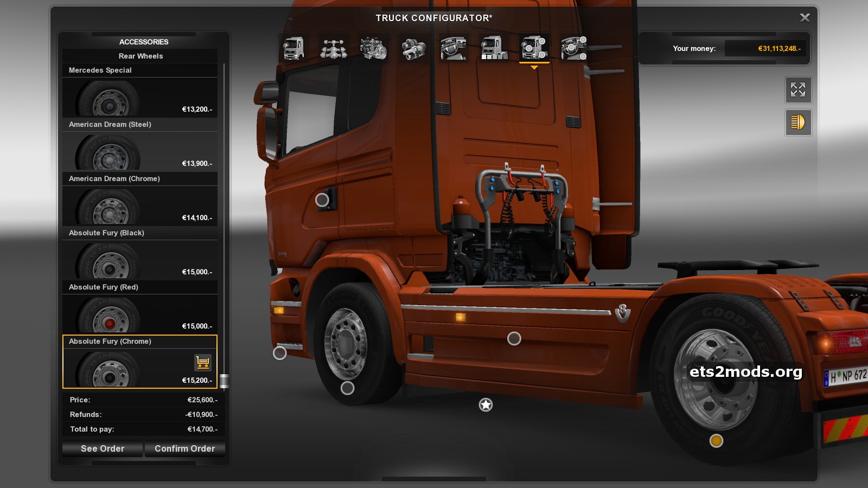868x488 pixels.
Task: Click the Confirm Order button
Action: point(185,448)
